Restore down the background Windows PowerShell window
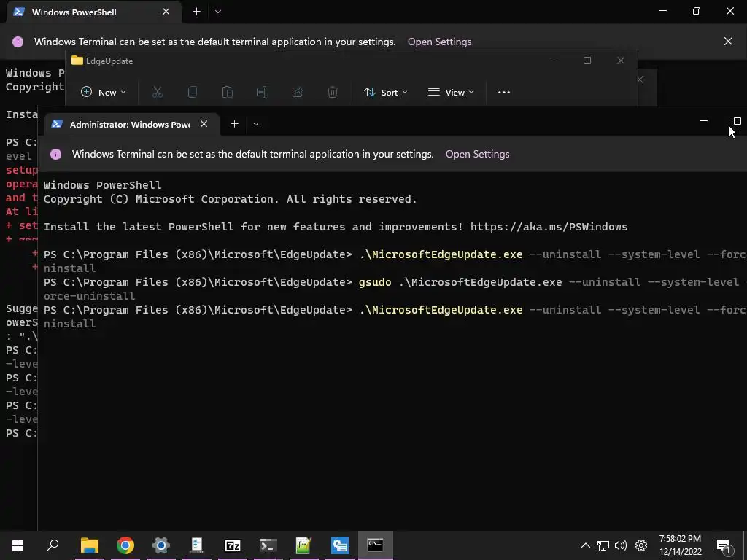 click(x=696, y=11)
